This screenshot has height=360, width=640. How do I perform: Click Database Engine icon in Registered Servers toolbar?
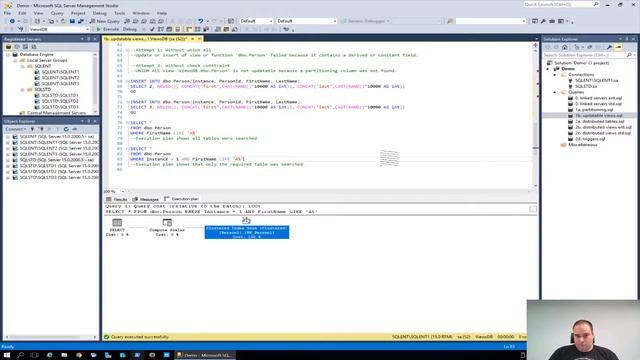pos(8,47)
